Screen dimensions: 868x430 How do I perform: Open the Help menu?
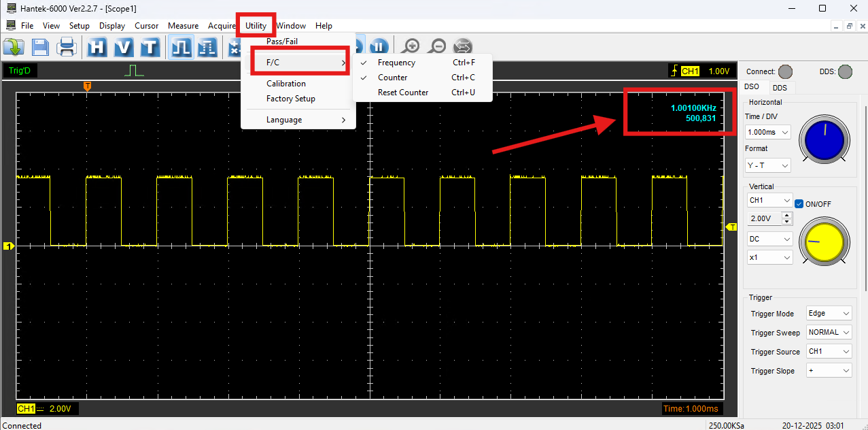324,26
